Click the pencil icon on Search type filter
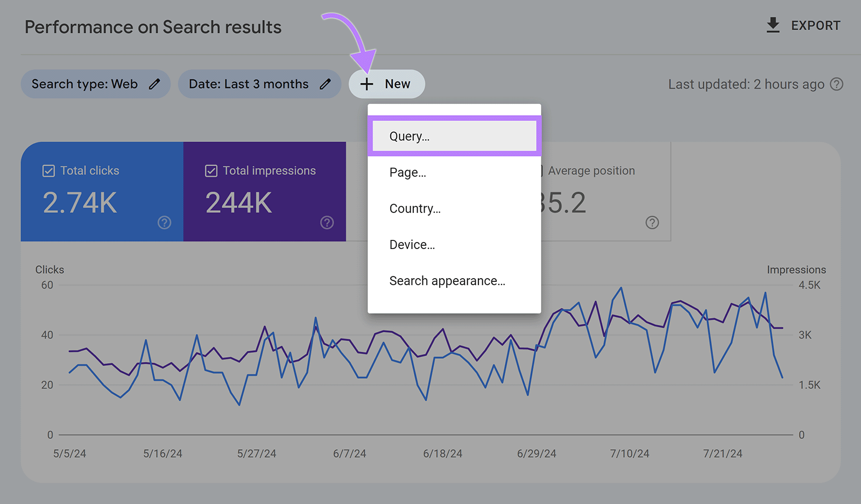The width and height of the screenshot is (861, 504). [154, 84]
